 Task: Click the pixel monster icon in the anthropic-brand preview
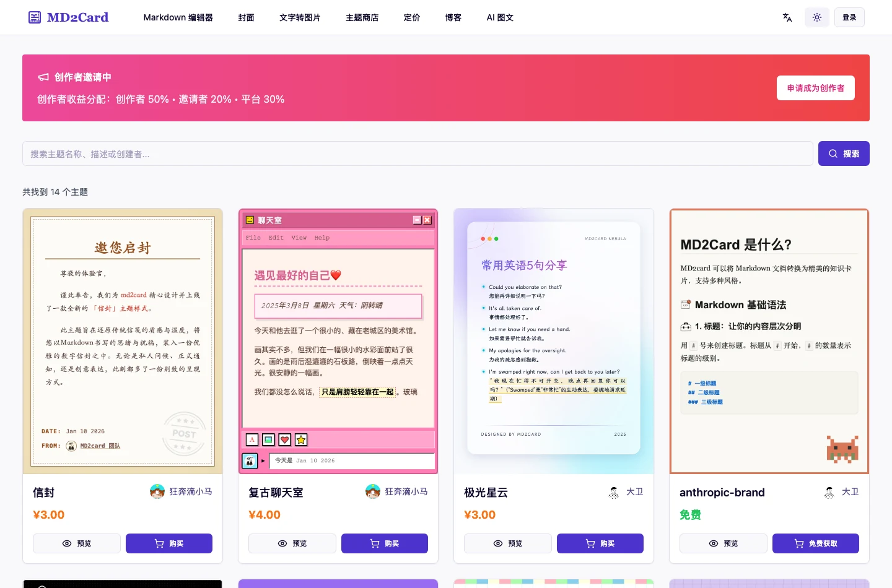pyautogui.click(x=842, y=449)
